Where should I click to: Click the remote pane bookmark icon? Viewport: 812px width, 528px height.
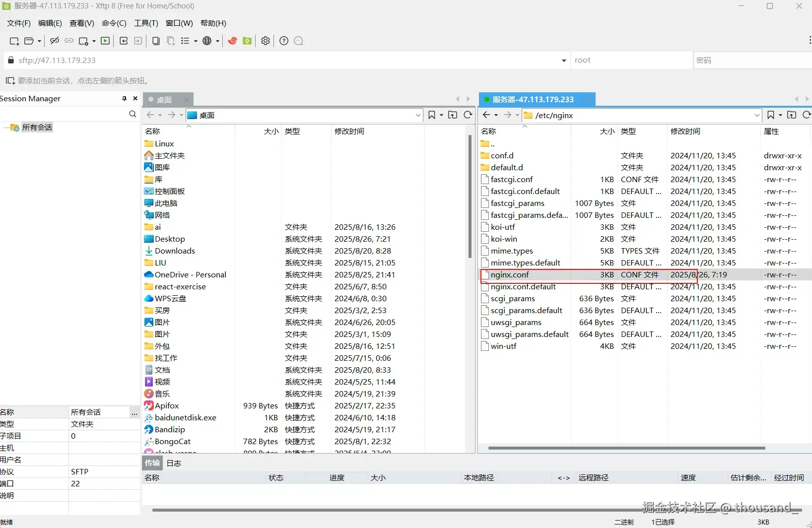(771, 115)
